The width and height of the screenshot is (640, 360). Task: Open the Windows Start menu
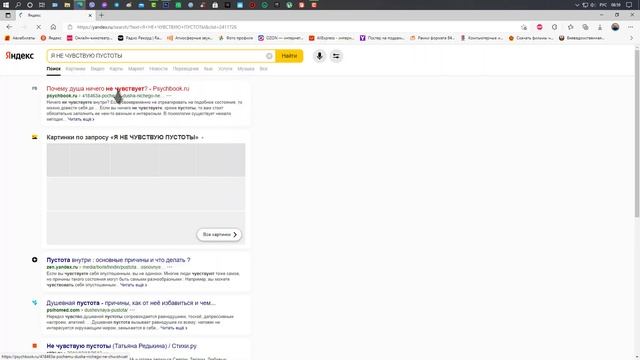[6, 5]
